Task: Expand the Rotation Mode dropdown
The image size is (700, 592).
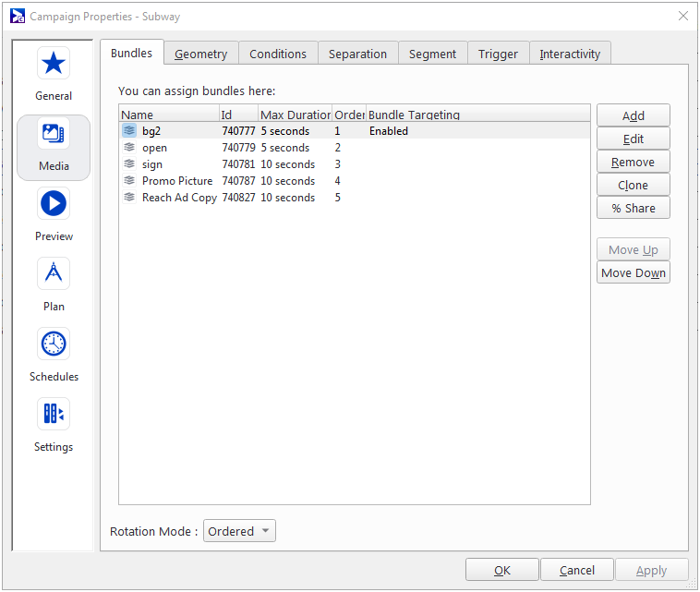Action: point(239,531)
